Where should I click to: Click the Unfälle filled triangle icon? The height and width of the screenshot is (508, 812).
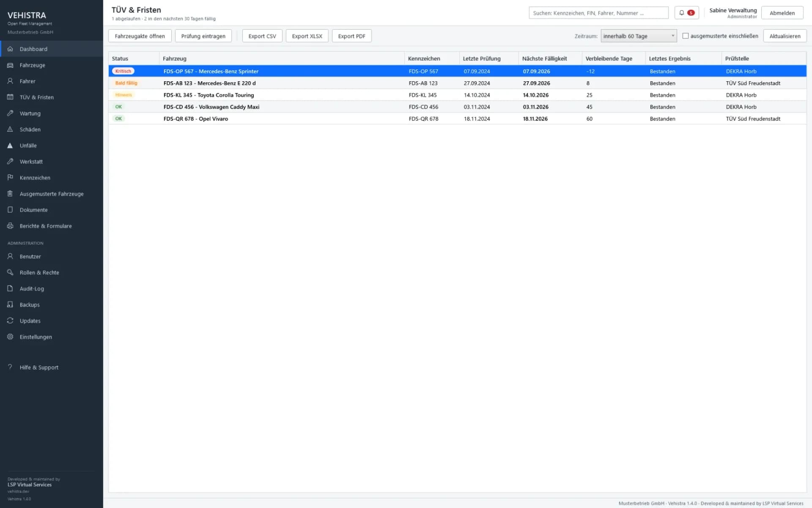pyautogui.click(x=10, y=146)
